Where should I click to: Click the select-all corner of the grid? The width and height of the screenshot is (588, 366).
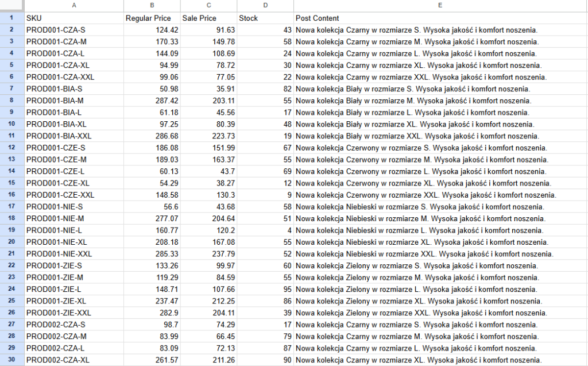click(x=11, y=6)
